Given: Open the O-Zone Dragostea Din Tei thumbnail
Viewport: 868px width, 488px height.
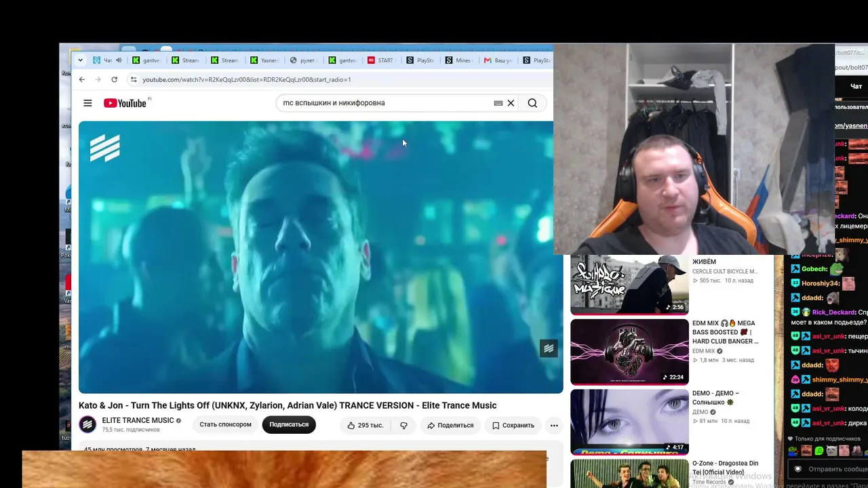Looking at the screenshot, I should (629, 474).
